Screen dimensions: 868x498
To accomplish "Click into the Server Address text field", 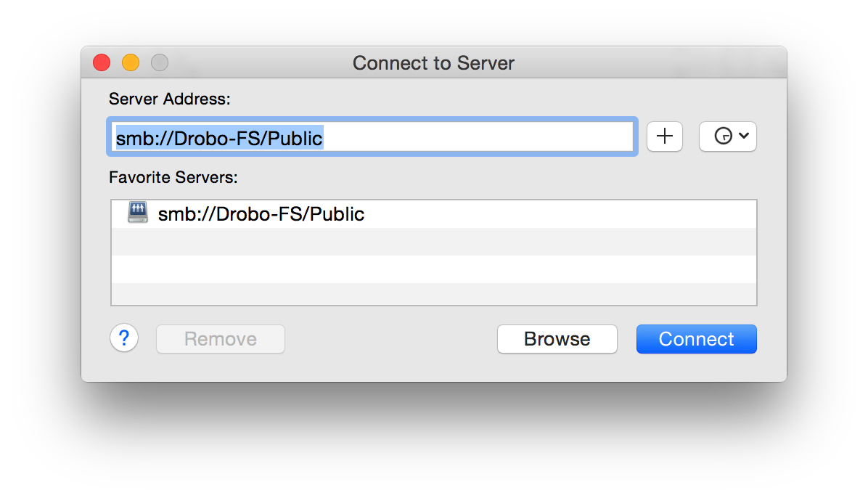I will [372, 136].
